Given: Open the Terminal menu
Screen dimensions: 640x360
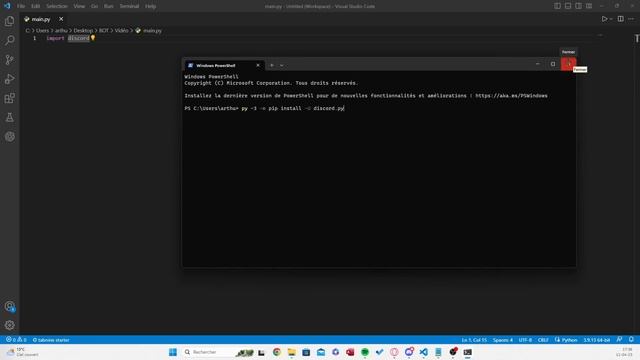Looking at the screenshot, I should tap(129, 6).
